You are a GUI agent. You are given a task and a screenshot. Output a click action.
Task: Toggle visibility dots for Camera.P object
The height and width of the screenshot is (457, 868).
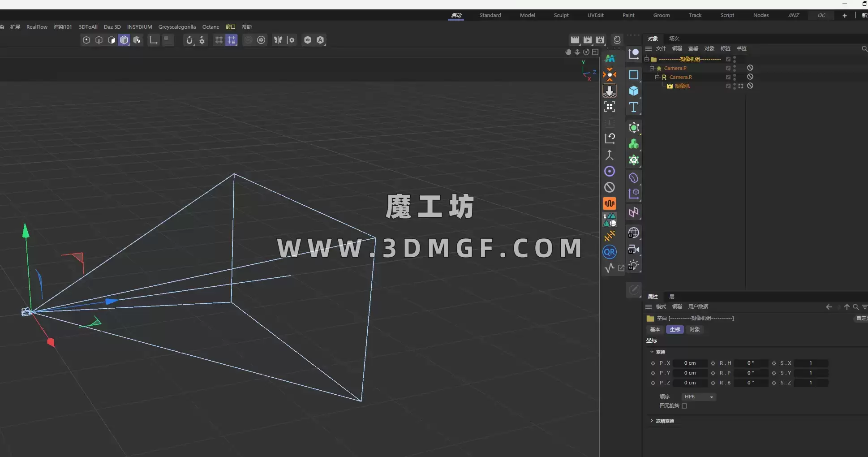click(735, 68)
